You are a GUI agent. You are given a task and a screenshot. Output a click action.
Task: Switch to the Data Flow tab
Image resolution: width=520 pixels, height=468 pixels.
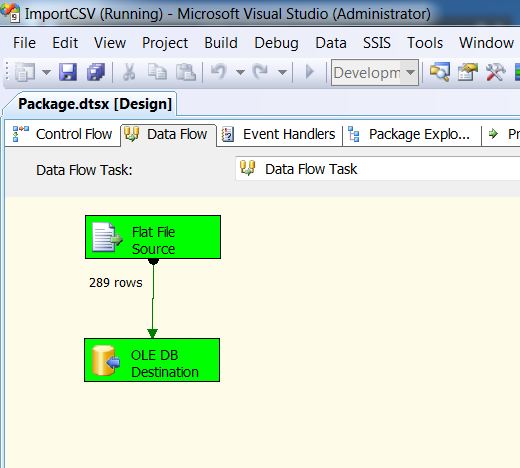tap(168, 134)
